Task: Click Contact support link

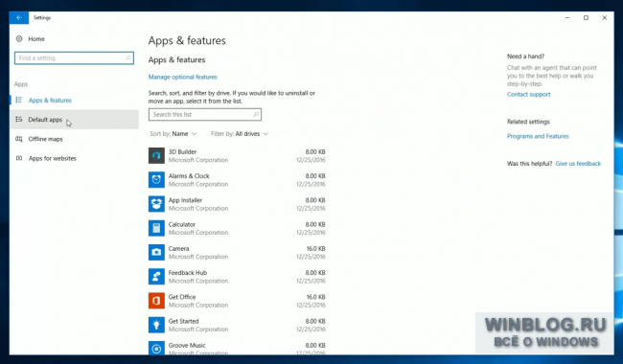Action: coord(528,94)
